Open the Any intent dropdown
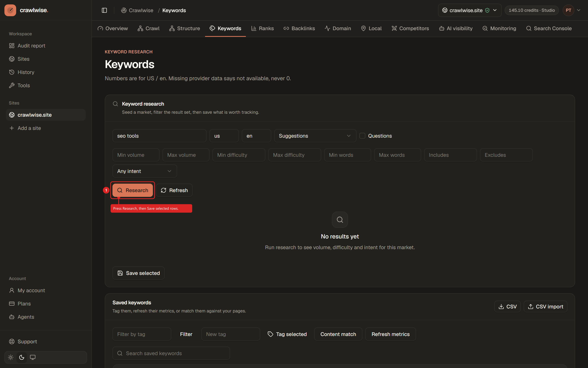588x368 pixels. [145, 171]
